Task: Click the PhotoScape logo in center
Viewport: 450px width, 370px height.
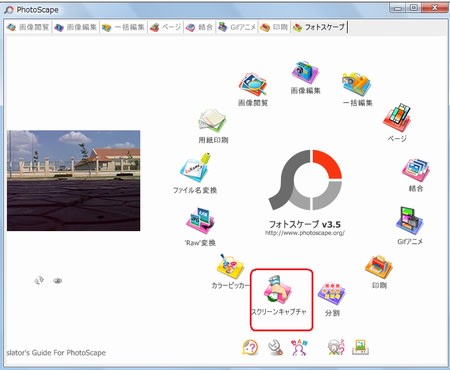Action: pos(306,180)
